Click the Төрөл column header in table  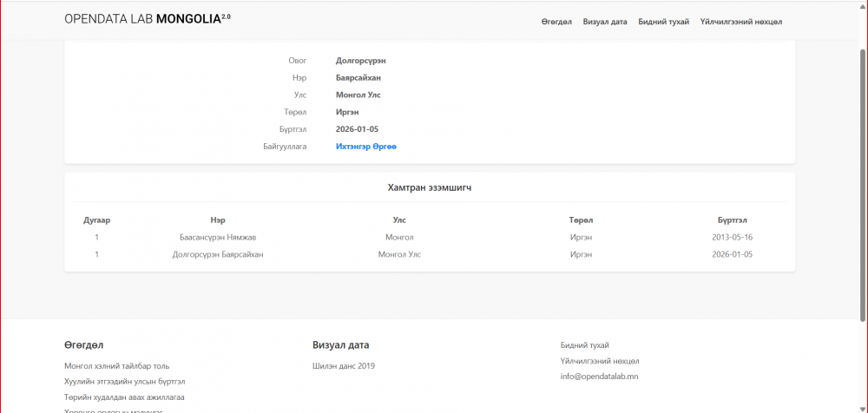click(581, 220)
